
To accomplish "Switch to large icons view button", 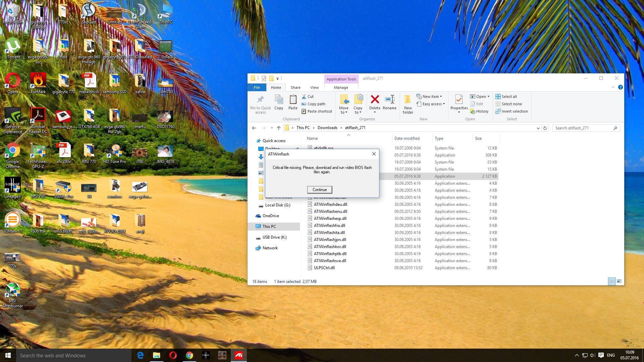I will pyautogui.click(x=619, y=281).
